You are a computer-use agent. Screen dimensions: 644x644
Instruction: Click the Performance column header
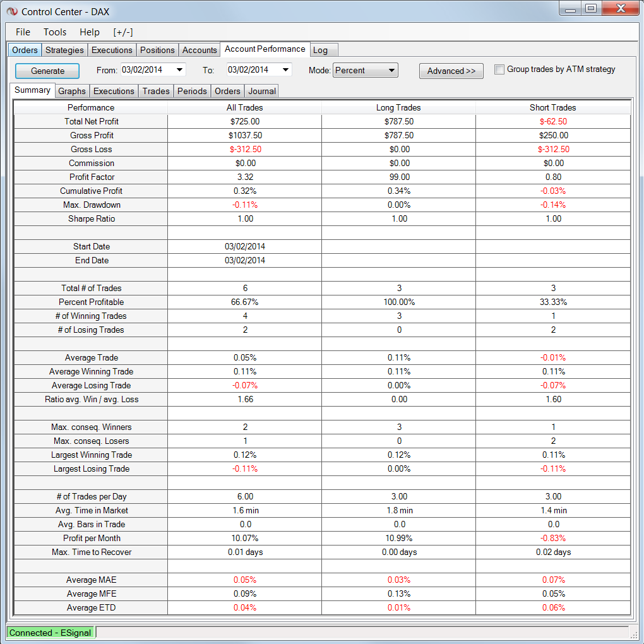pos(91,107)
